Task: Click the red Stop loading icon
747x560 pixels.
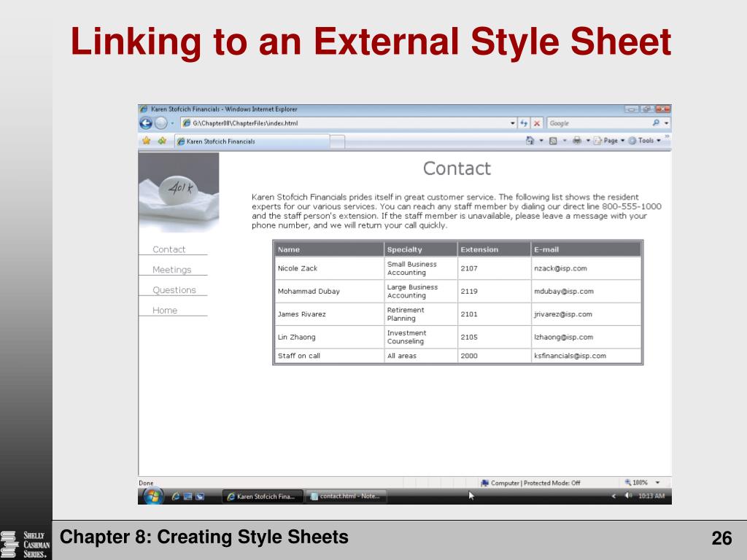Action: (x=537, y=123)
